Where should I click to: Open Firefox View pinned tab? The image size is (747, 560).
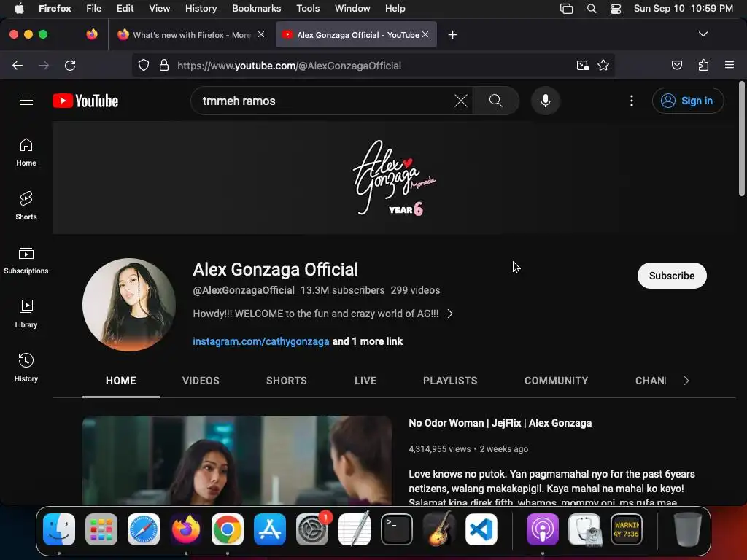92,34
